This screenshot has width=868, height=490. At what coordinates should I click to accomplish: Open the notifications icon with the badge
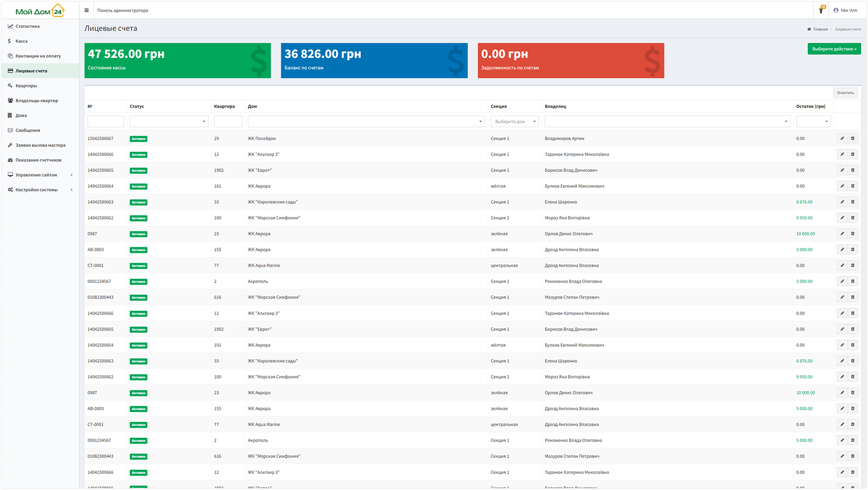(821, 10)
